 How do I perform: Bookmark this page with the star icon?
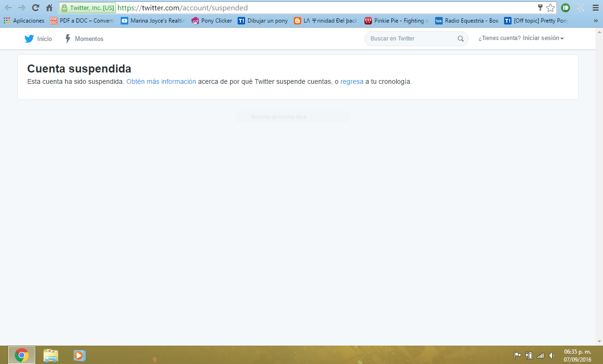point(550,8)
